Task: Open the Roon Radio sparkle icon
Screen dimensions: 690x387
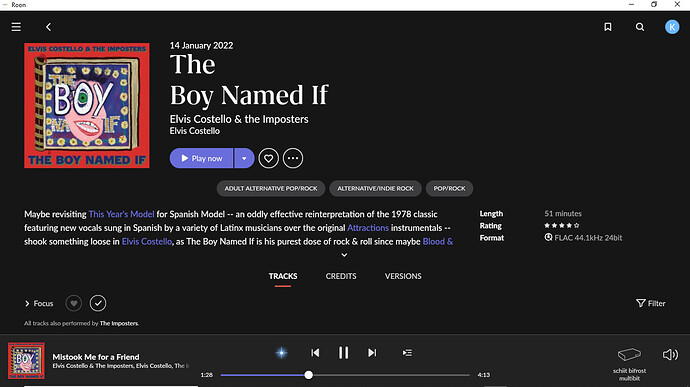Action: tap(281, 353)
